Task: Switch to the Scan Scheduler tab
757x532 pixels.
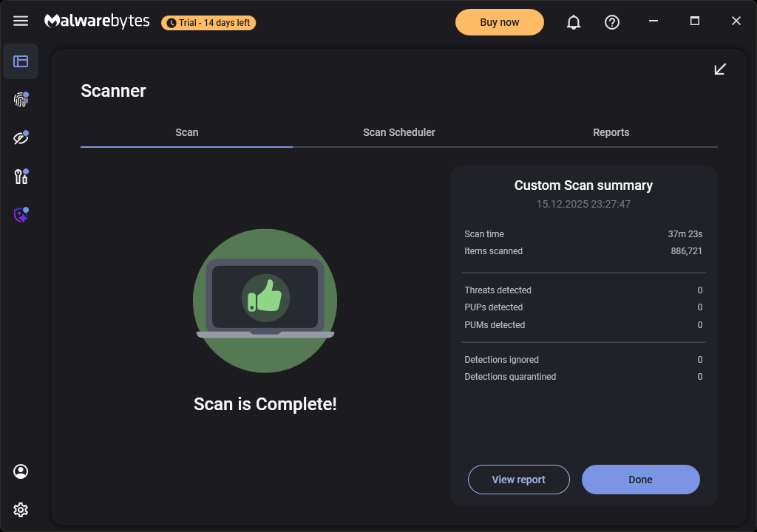Action: [x=398, y=132]
